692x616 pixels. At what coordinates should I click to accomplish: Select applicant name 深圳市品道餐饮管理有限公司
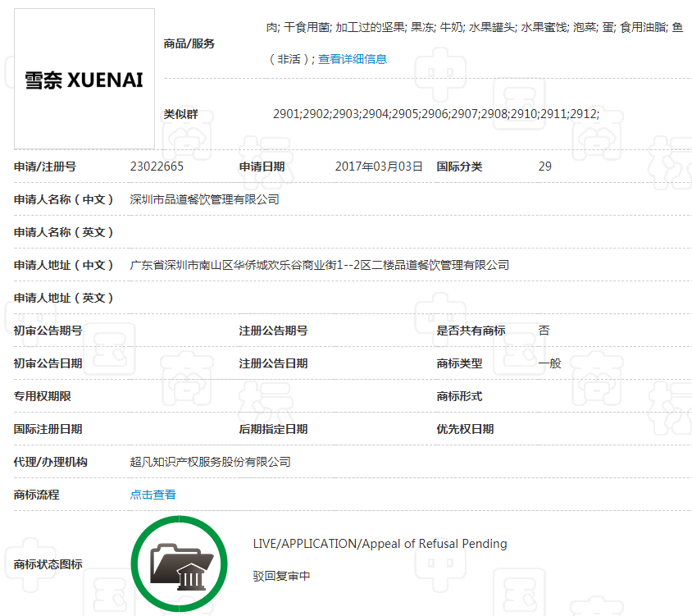tap(204, 199)
